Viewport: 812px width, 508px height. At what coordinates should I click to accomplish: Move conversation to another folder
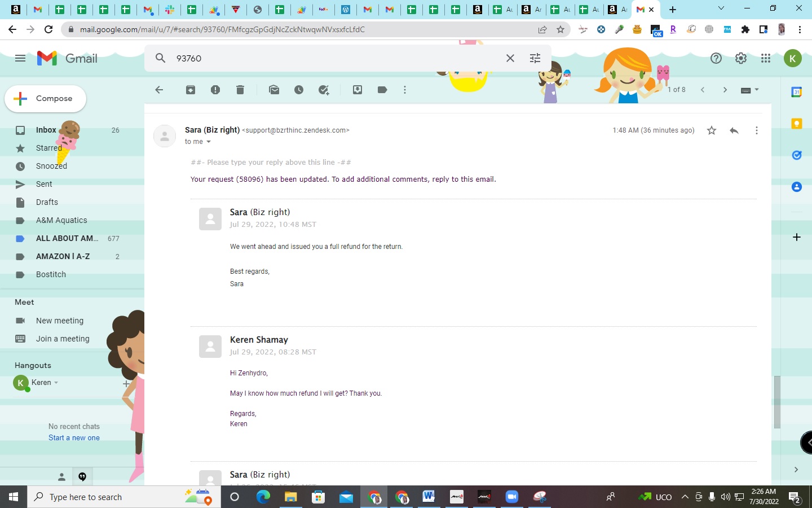coord(358,90)
